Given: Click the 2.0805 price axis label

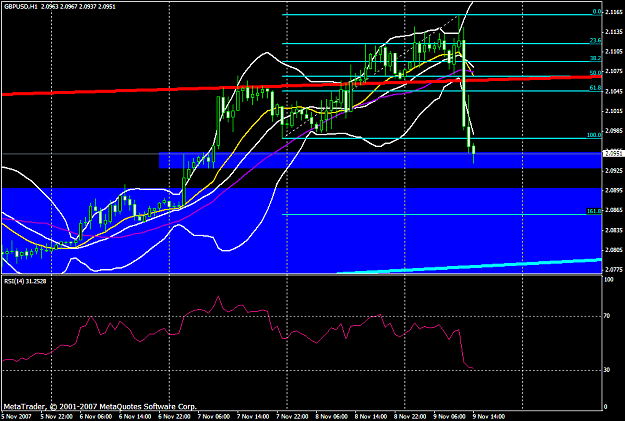Looking at the screenshot, I should tap(613, 250).
